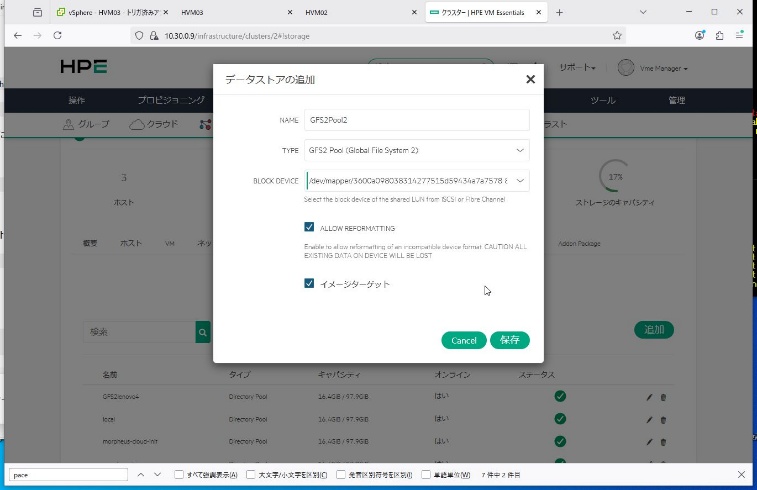The height and width of the screenshot is (490, 757).
Task: Close the find bar
Action: pyautogui.click(x=741, y=474)
